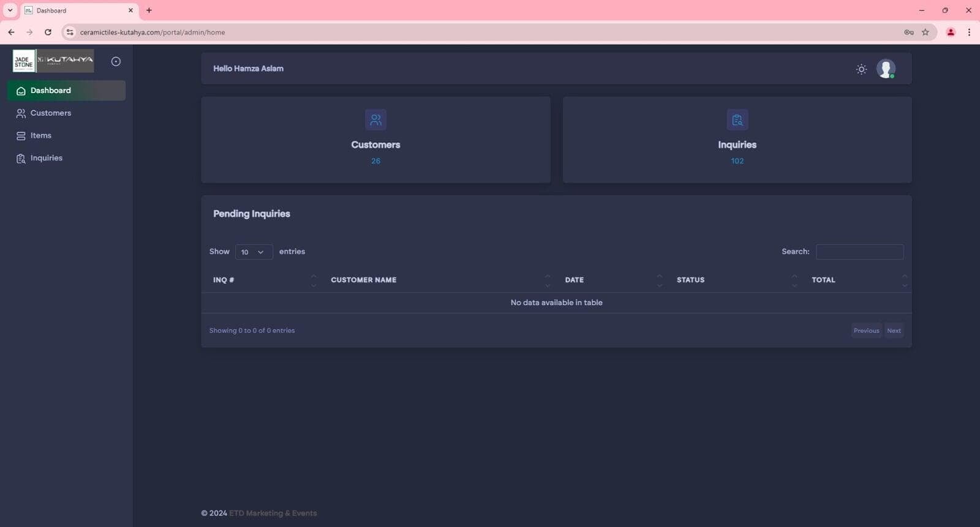Sort table by Total column
This screenshot has width=980, height=527.
click(x=858, y=280)
